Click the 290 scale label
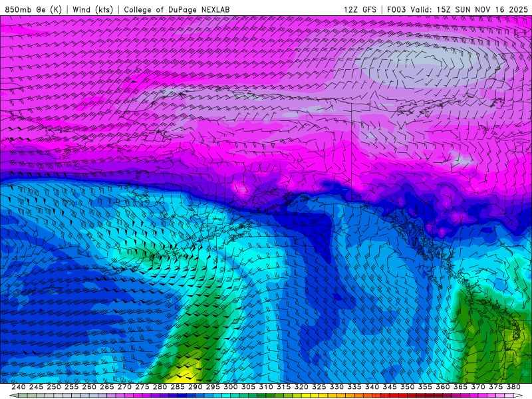 [x=195, y=387]
